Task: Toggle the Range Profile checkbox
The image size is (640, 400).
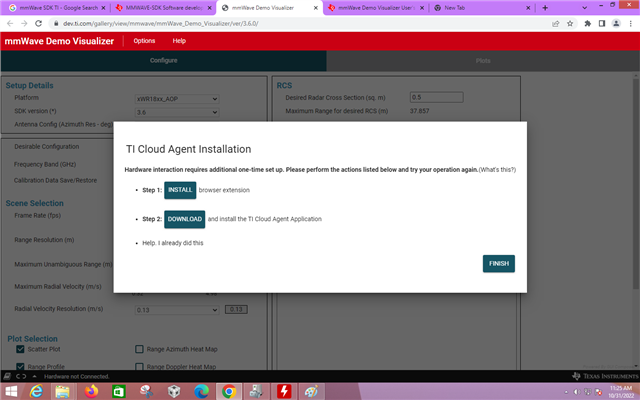Action: click(x=20, y=367)
